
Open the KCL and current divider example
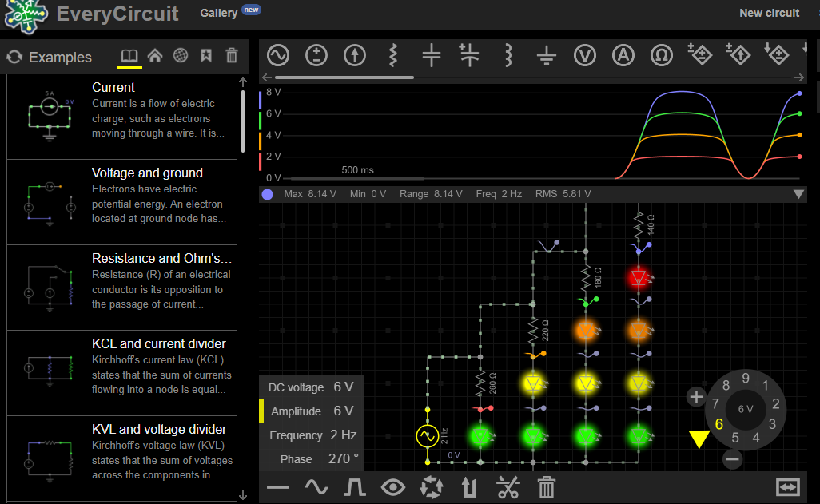tap(121, 373)
